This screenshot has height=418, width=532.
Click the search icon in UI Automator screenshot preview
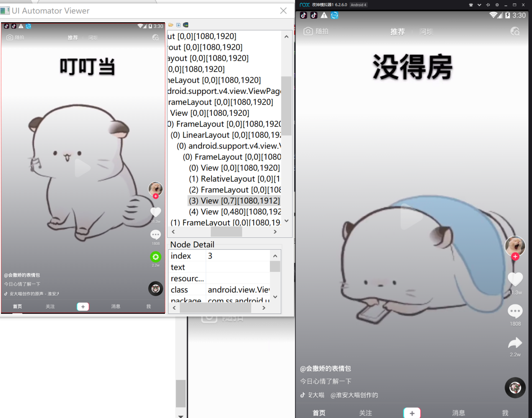pyautogui.click(x=155, y=38)
